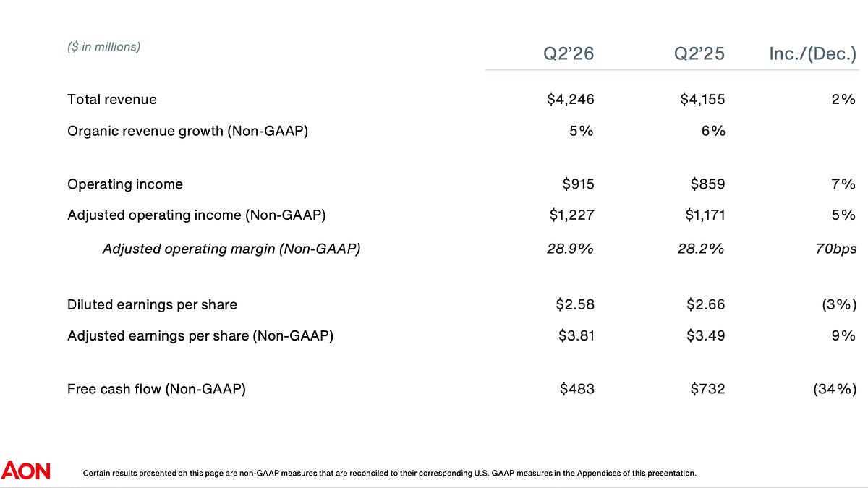Click Adjusted earnings per share (Non-GAAP) label
This screenshot has width=868, height=488.
[x=200, y=335]
